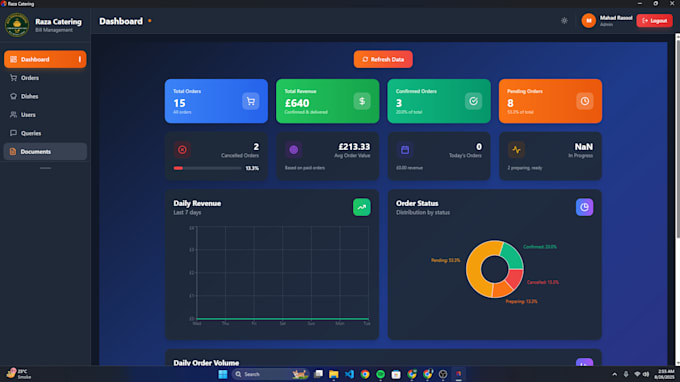Click the Refresh Data button
Viewport: 680px width, 382px height.
click(x=383, y=59)
